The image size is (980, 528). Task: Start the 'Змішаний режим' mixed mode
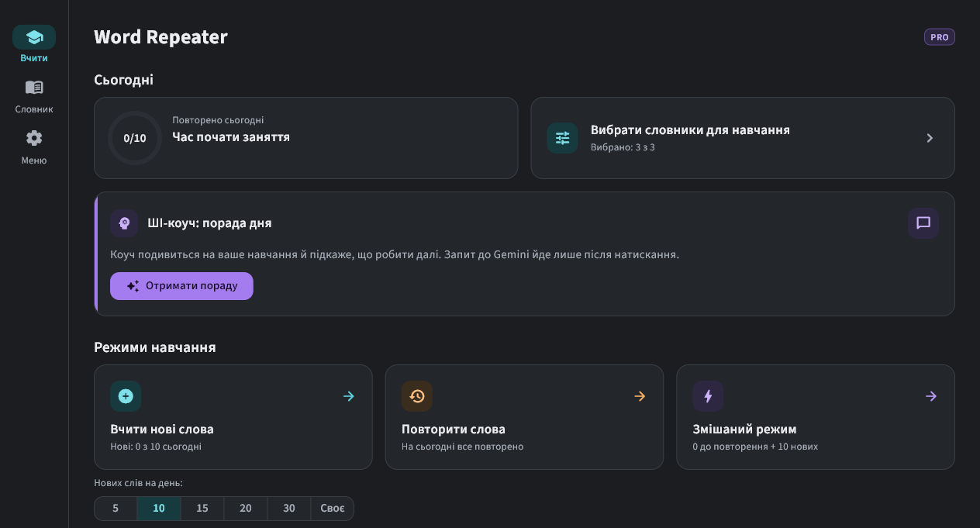point(816,417)
